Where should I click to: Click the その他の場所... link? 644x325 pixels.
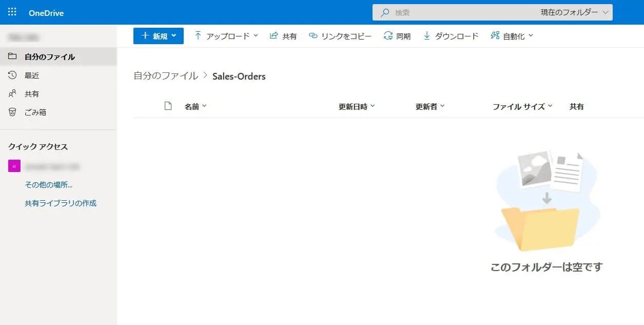point(49,185)
